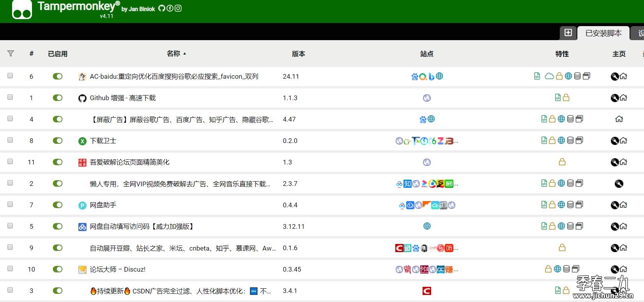The image size is (644, 302).
Task: Sort by the # column header
Action: (32, 54)
